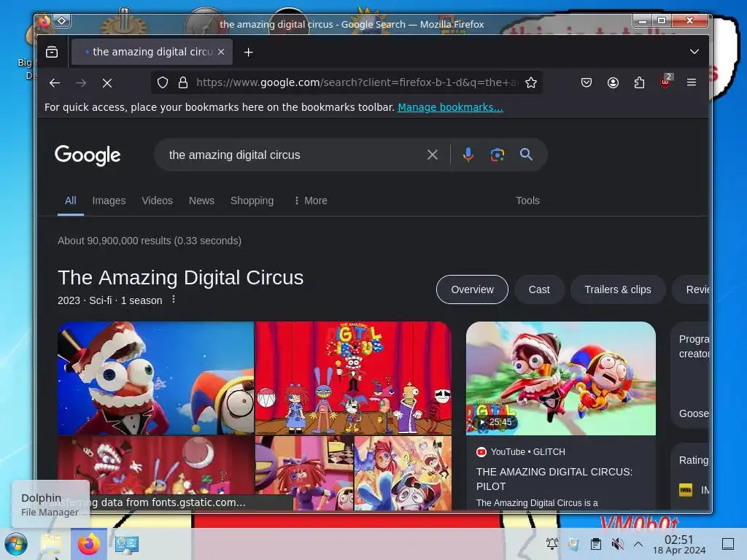Open Firefox View from the tab bar

(52, 52)
